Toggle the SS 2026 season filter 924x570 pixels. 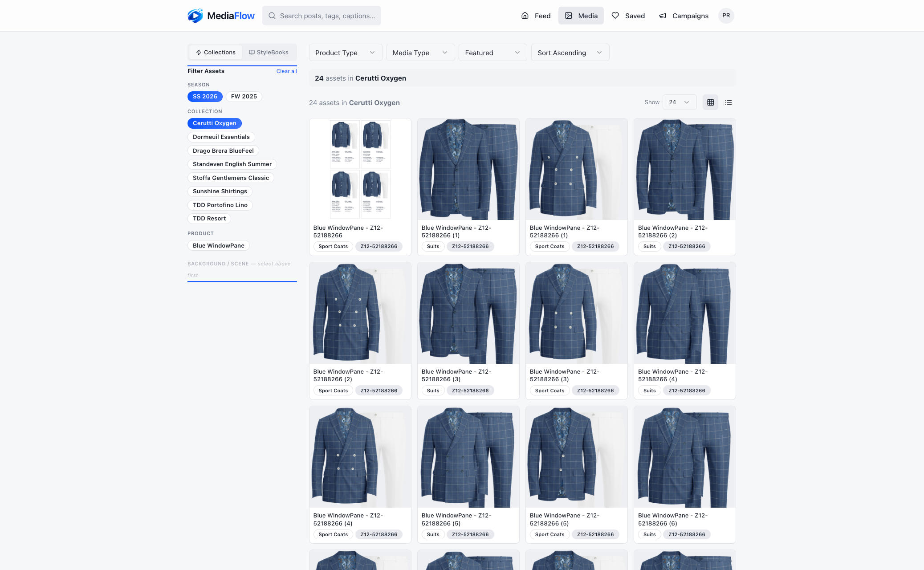point(205,97)
